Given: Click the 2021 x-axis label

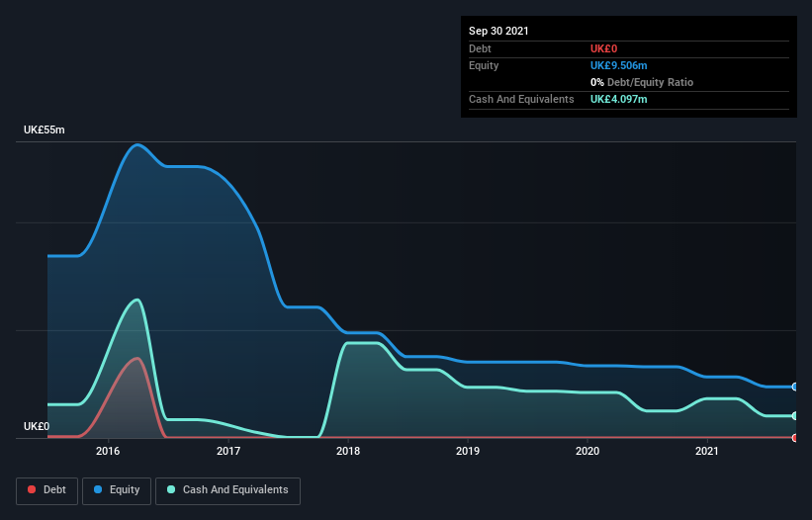Looking at the screenshot, I should pos(707,451).
